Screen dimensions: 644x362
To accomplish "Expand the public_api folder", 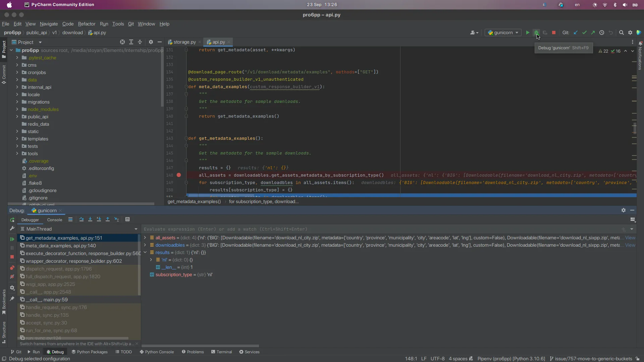I will pyautogui.click(x=17, y=117).
